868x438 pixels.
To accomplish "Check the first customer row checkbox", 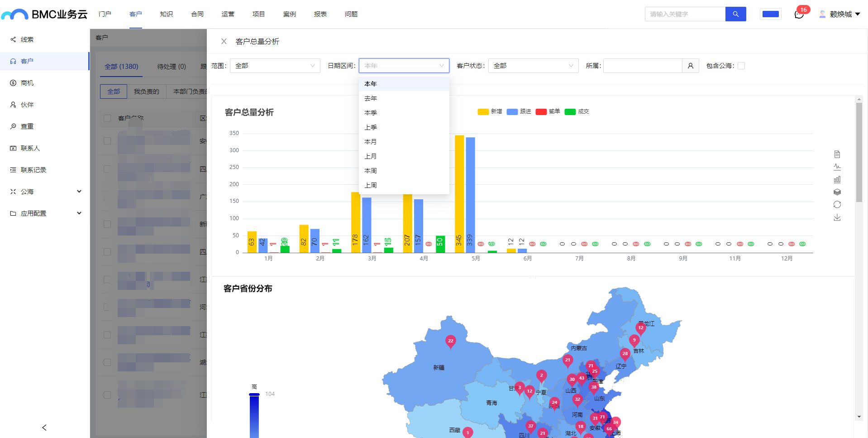I will 107,141.
